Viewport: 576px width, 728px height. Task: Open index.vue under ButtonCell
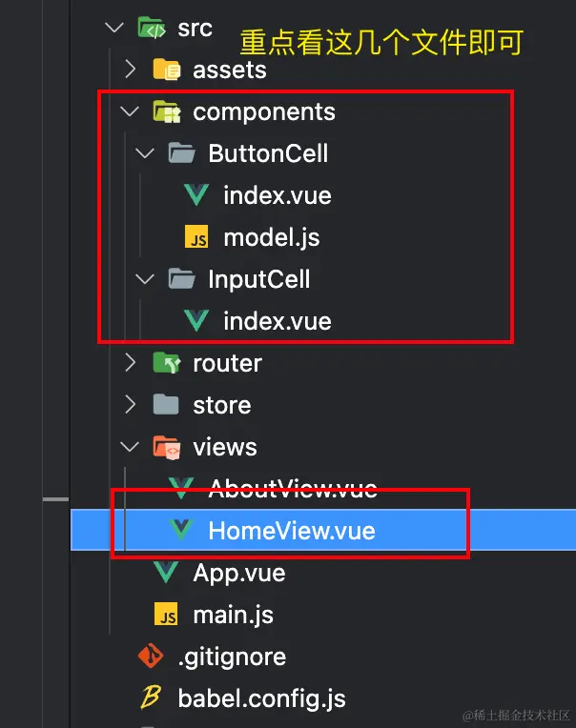point(277,195)
